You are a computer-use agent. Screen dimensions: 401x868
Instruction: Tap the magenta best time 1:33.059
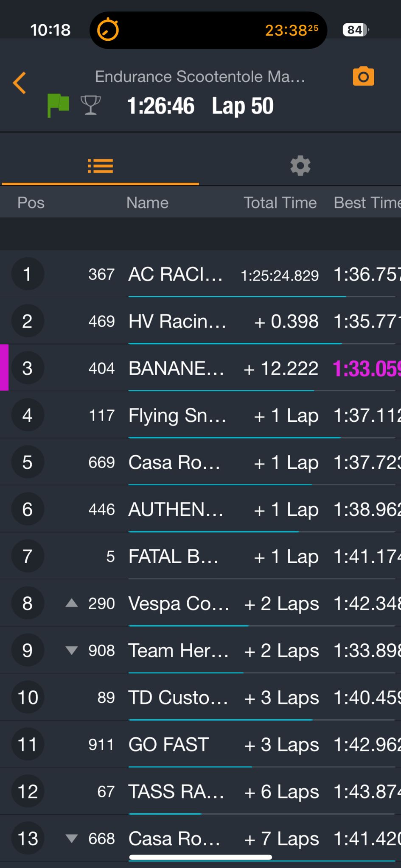tap(366, 368)
